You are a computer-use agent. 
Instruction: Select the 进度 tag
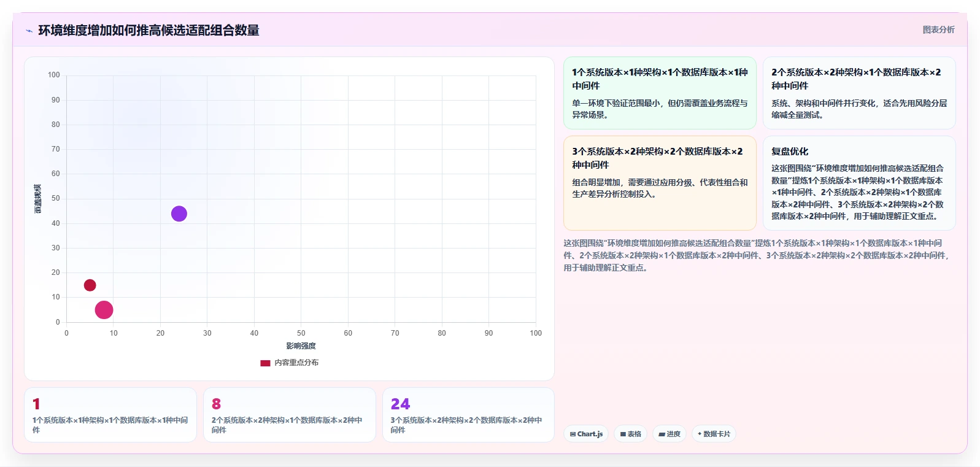(x=669, y=434)
